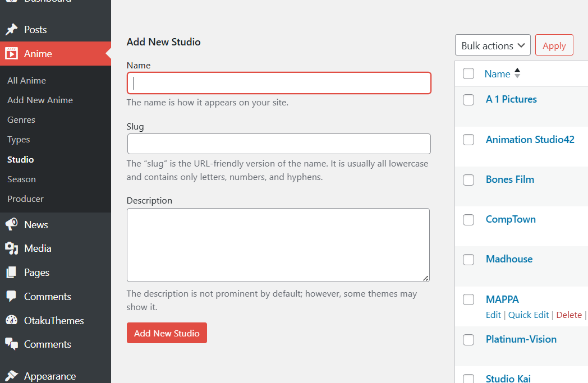Click the OtakuThemes dashboard gauge icon

tap(11, 321)
